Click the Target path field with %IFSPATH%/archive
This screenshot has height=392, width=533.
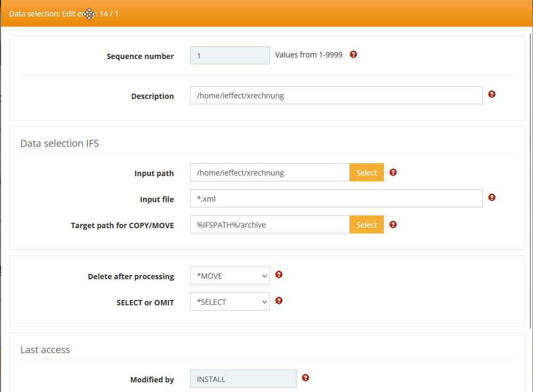(269, 225)
